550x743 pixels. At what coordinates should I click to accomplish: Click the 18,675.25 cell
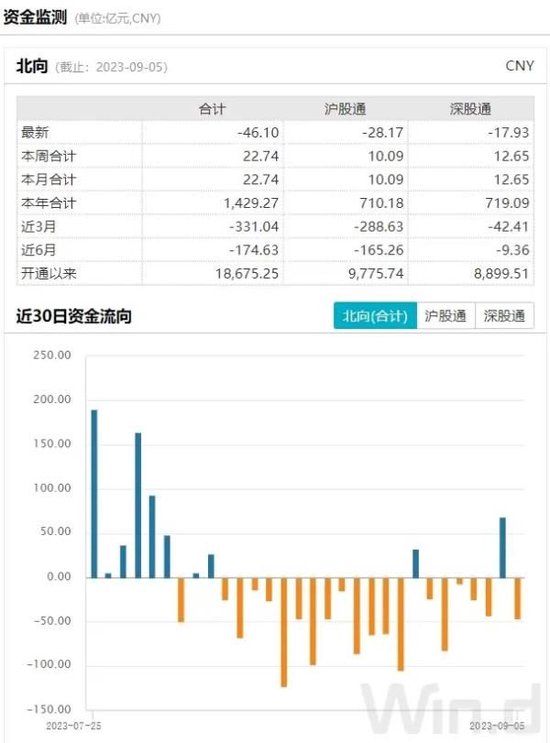coord(247,274)
